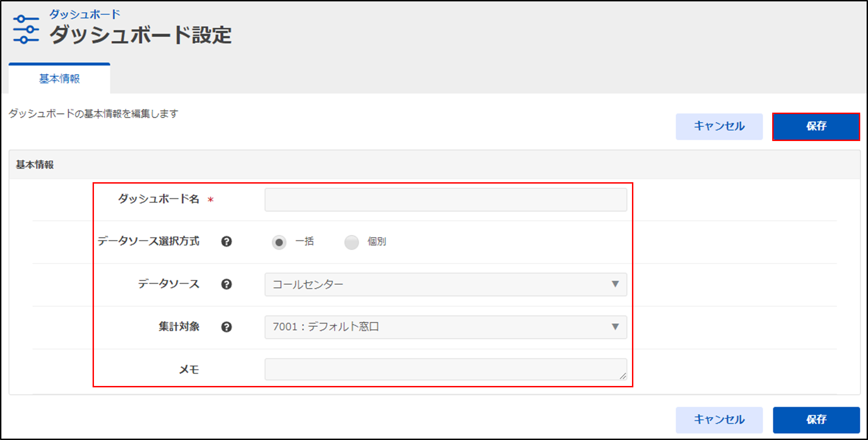Expand the 7001：デフォルト窓口 dropdown
868x440 pixels.
tap(445, 327)
